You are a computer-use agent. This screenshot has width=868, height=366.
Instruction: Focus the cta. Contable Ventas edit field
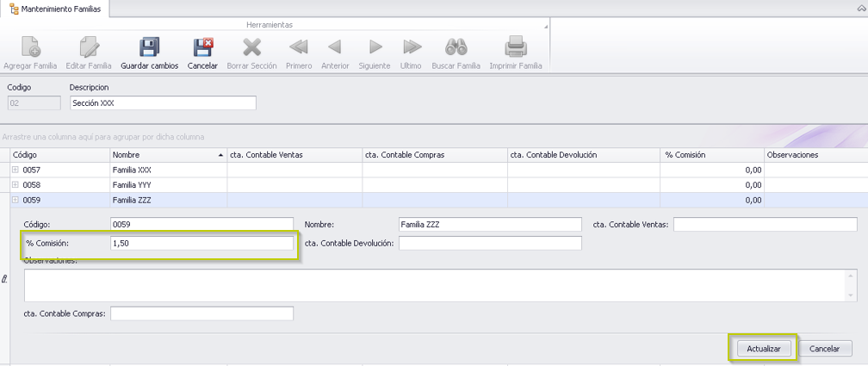[765, 224]
